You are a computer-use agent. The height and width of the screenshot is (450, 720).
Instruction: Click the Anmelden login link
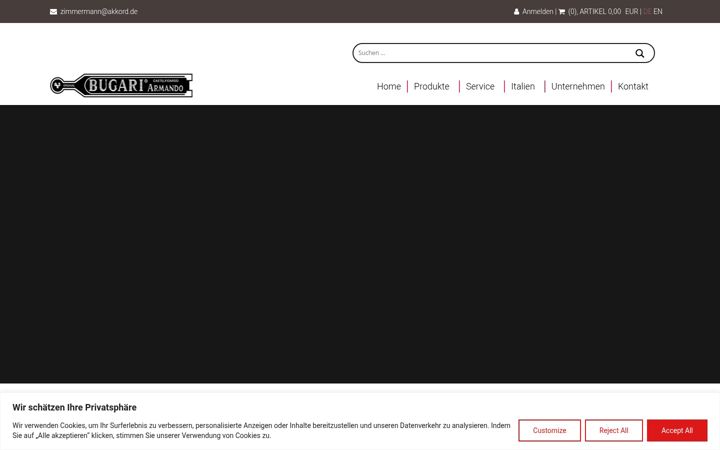point(537,11)
